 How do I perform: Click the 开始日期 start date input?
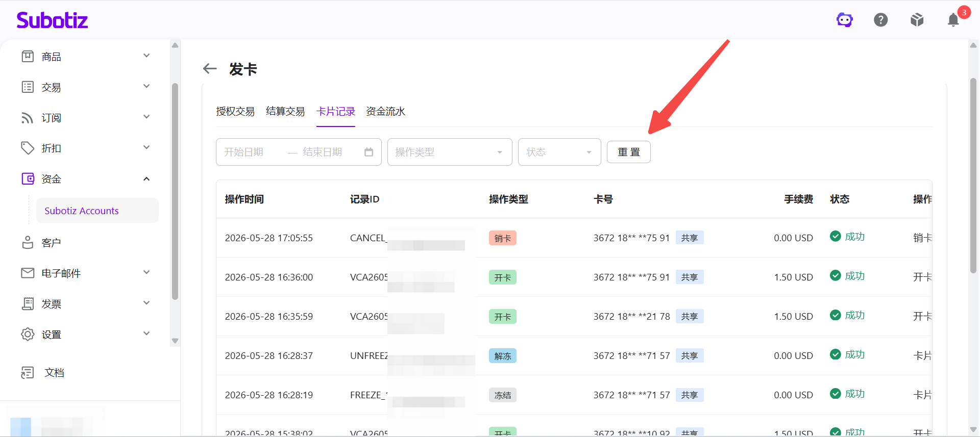[253, 152]
